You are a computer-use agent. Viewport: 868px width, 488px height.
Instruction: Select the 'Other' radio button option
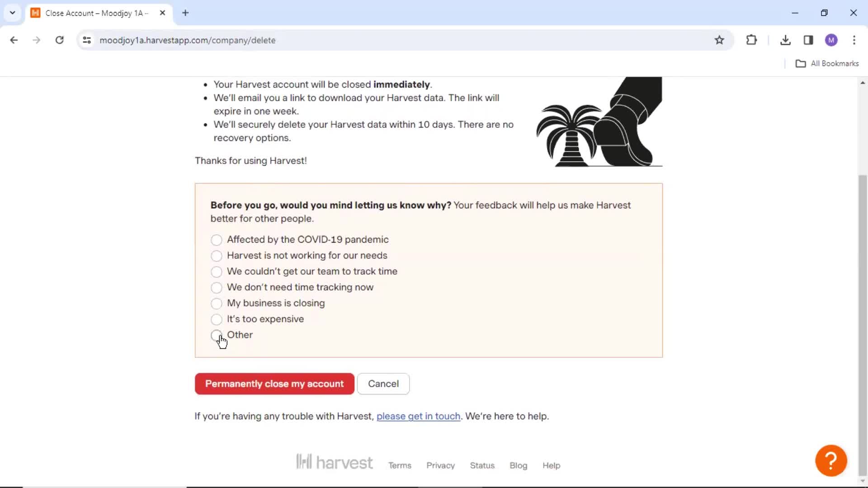[x=217, y=335]
